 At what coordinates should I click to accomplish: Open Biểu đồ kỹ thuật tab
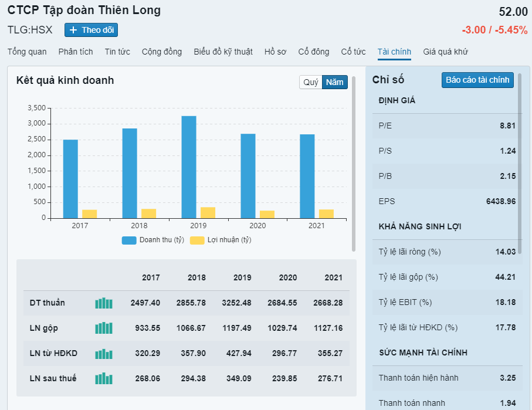coord(223,52)
